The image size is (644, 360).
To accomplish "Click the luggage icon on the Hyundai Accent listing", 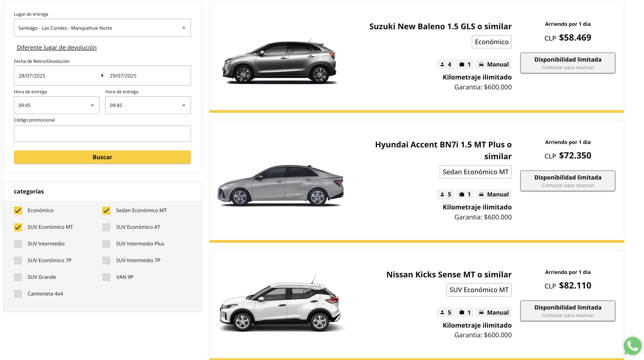I will coord(462,194).
